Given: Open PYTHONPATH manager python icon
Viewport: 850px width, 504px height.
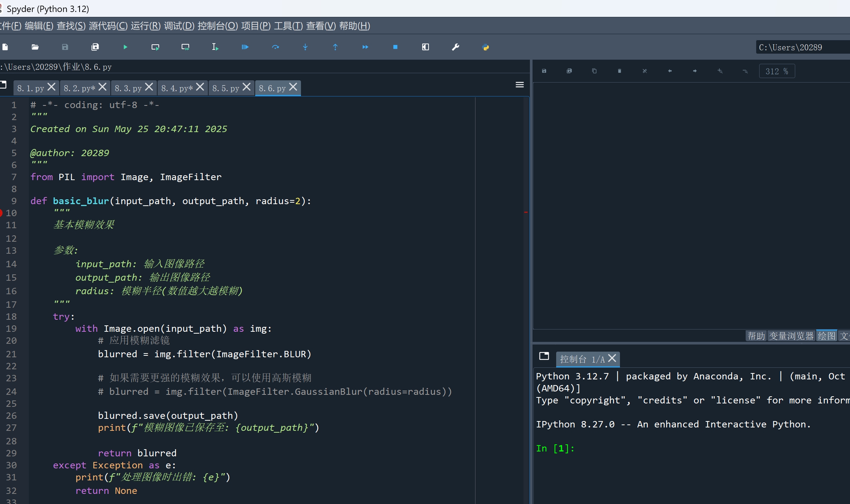Looking at the screenshot, I should click(485, 47).
